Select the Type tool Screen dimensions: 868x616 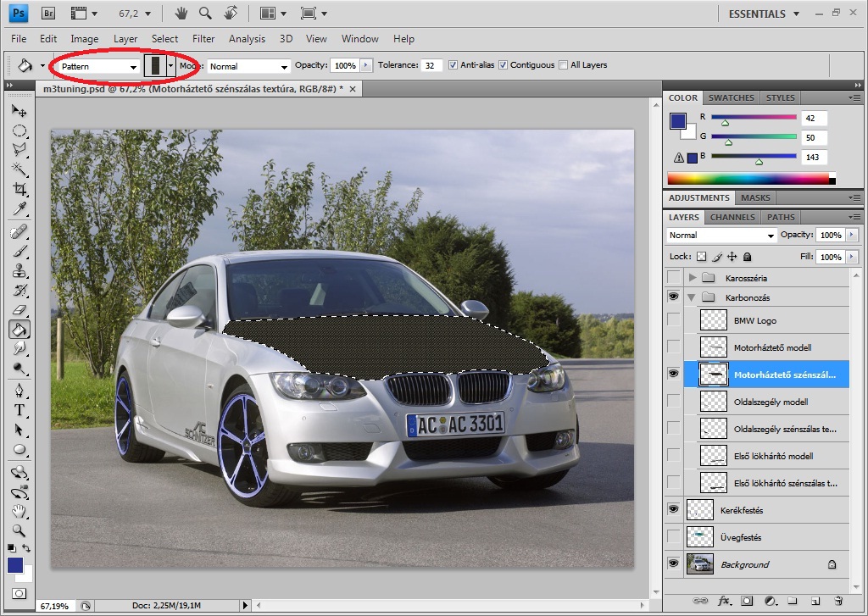19,410
